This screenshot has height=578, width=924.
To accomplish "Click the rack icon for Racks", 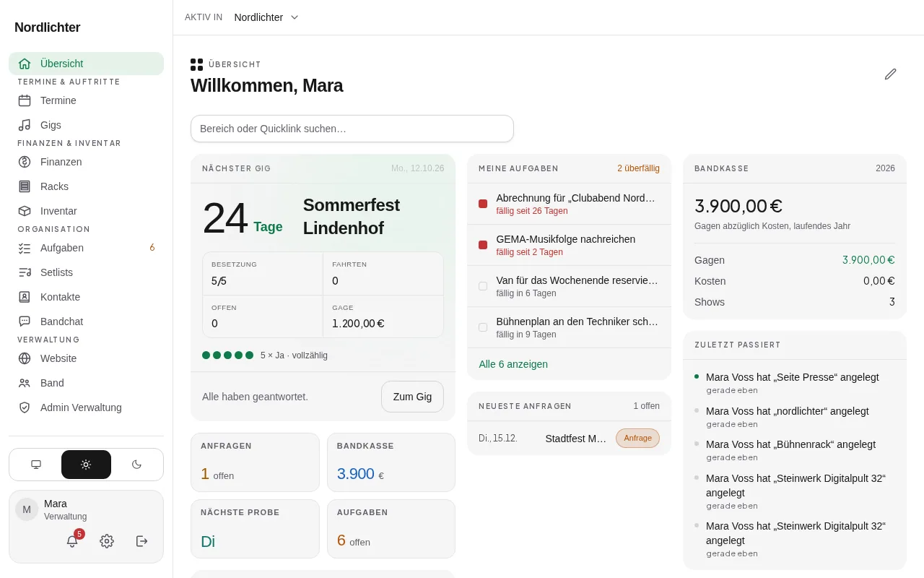I will coord(25,186).
